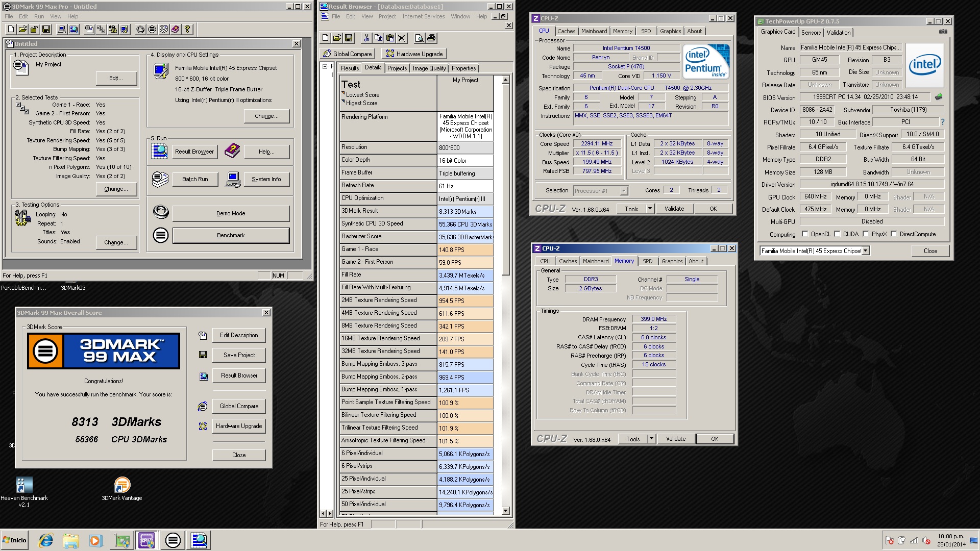The width and height of the screenshot is (980, 551).
Task: Click New project icon in 3DMark toolbar
Action: click(11, 30)
